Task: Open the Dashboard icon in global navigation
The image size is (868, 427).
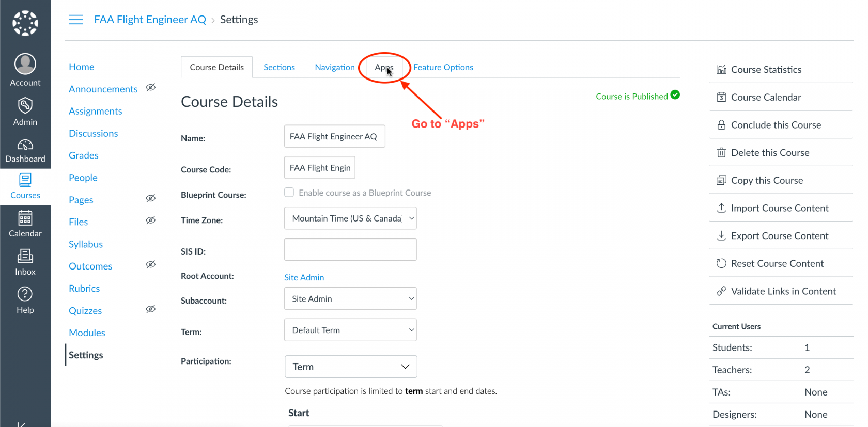Action: (25, 145)
